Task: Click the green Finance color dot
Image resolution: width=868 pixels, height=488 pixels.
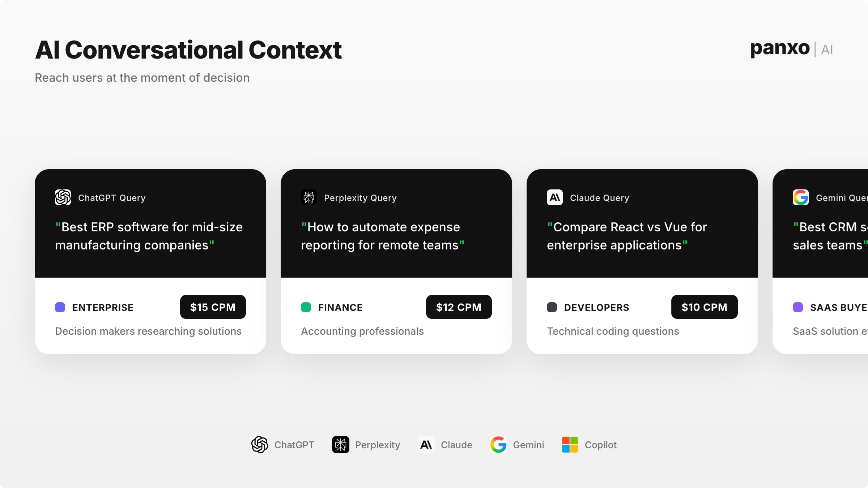Action: point(306,307)
